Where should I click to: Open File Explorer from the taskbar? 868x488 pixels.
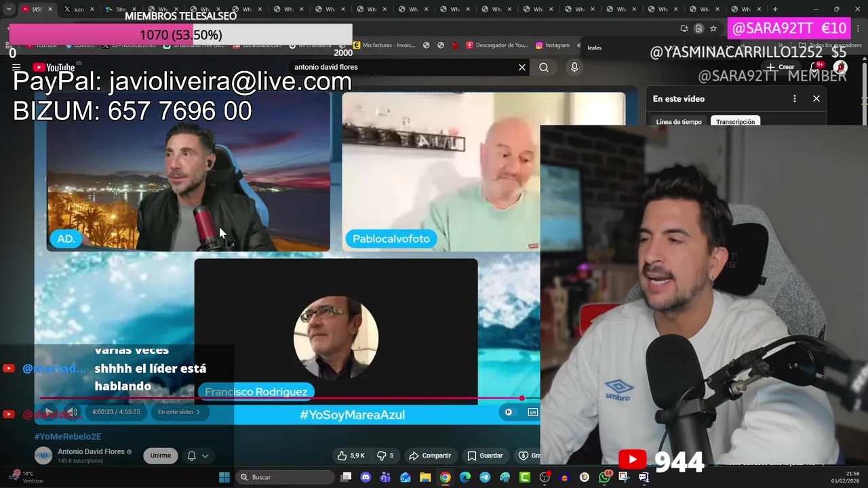point(425,477)
